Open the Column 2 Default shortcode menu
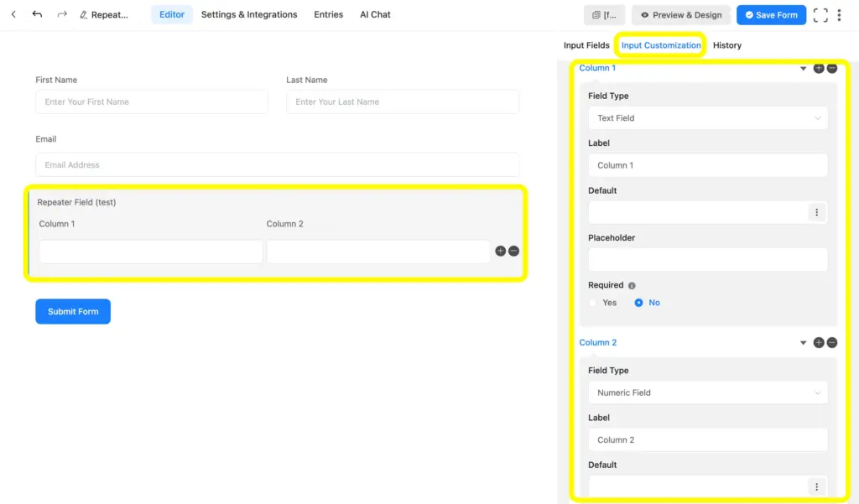Viewport: 859px width, 504px height. point(816,486)
